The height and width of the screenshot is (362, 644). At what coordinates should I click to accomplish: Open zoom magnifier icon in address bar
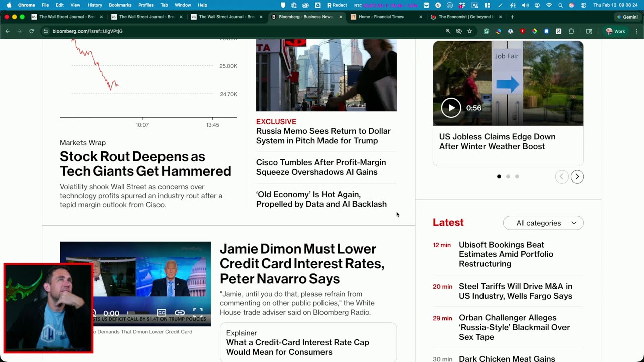(448, 31)
